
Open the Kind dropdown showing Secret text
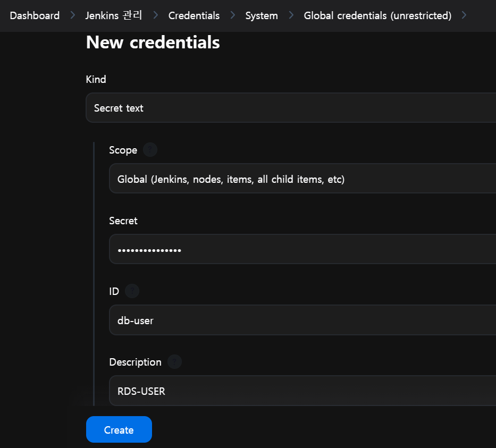click(291, 108)
